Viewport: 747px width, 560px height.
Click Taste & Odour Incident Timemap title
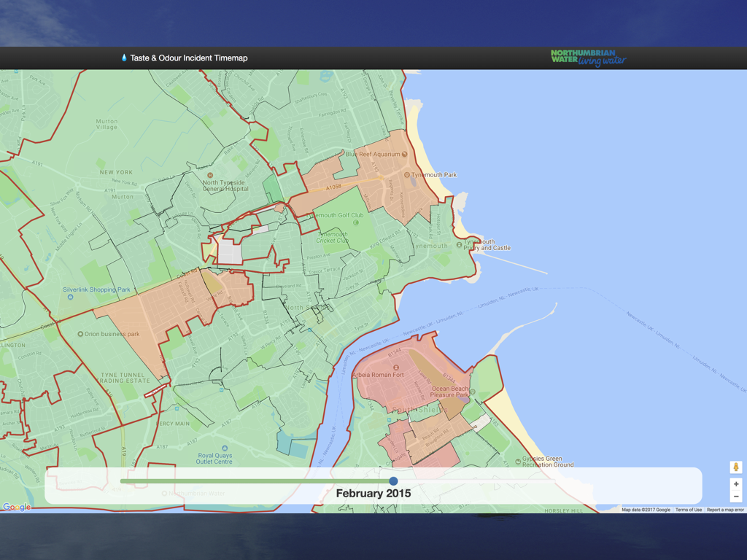pyautogui.click(x=189, y=58)
